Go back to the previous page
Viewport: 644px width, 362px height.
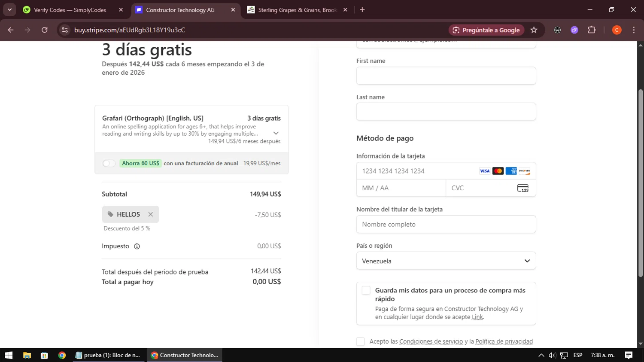(11, 30)
